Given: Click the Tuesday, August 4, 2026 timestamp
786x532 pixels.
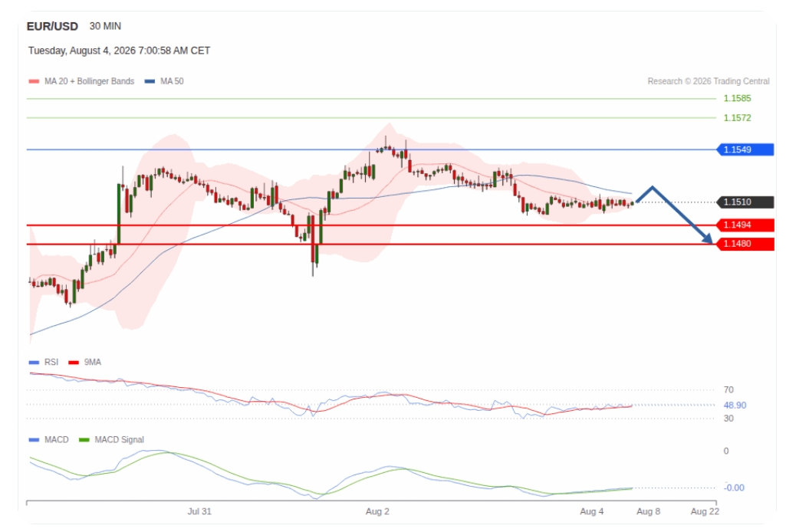Looking at the screenshot, I should (119, 51).
